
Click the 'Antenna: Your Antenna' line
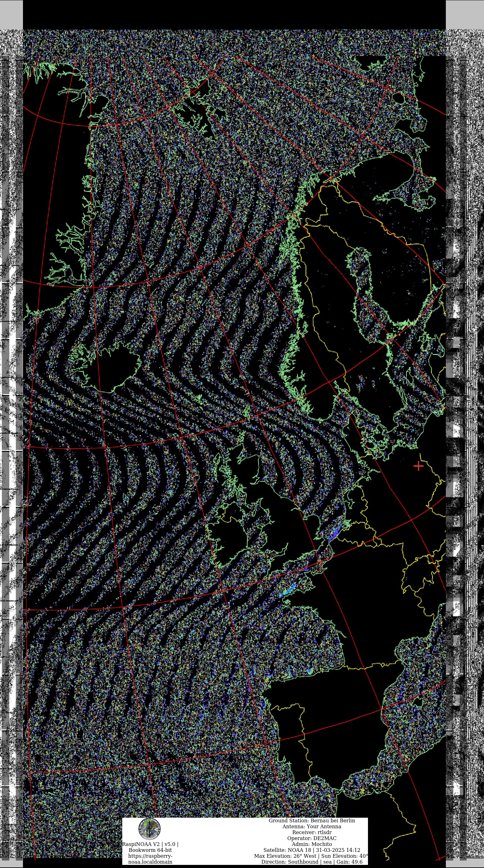[x=312, y=826]
